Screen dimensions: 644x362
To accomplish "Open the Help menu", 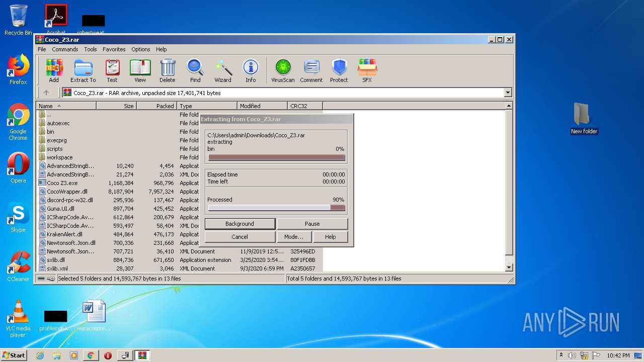I will click(x=161, y=49).
